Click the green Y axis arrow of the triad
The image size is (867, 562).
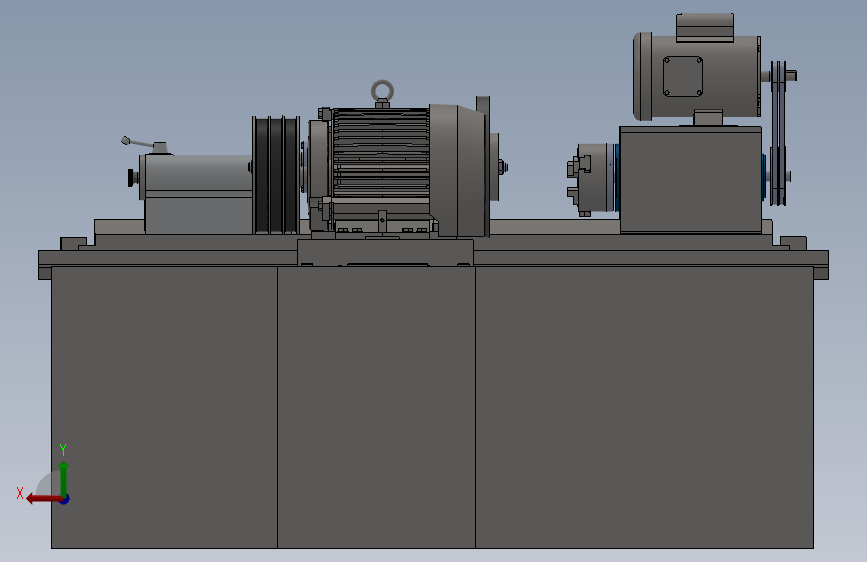pyautogui.click(x=64, y=479)
